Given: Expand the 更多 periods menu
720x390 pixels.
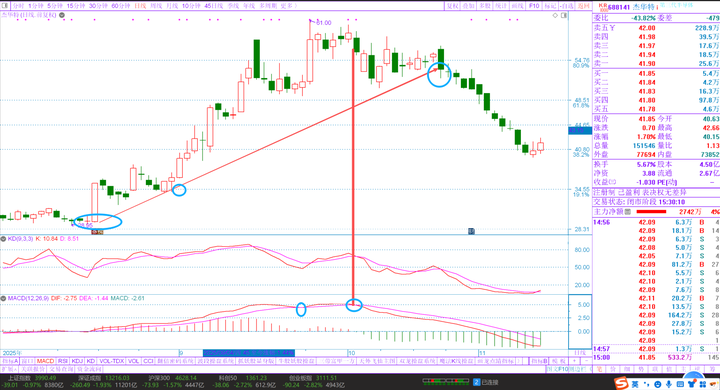Looking at the screenshot, I should [x=288, y=6].
